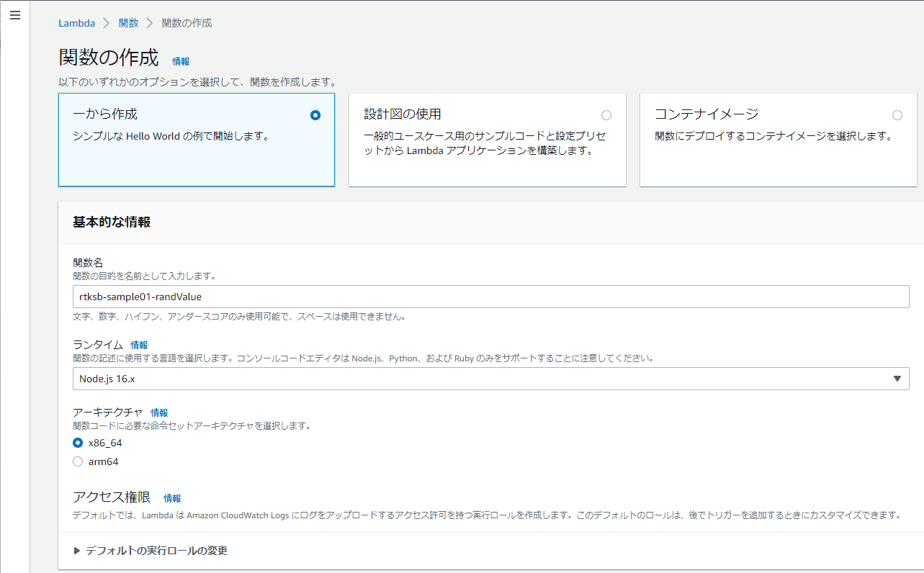Open the 関数 breadcrumb link
924x573 pixels.
[128, 23]
